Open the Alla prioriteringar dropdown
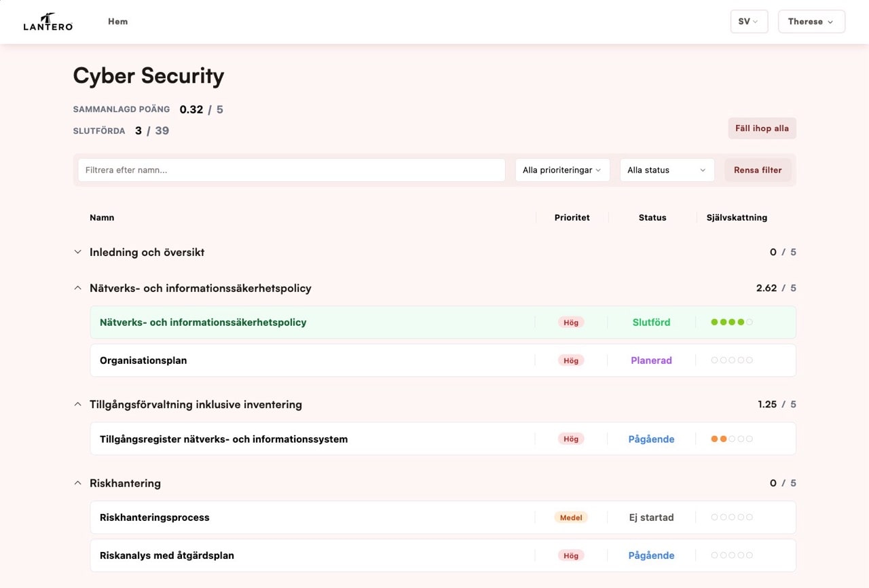869x588 pixels. tap(562, 170)
